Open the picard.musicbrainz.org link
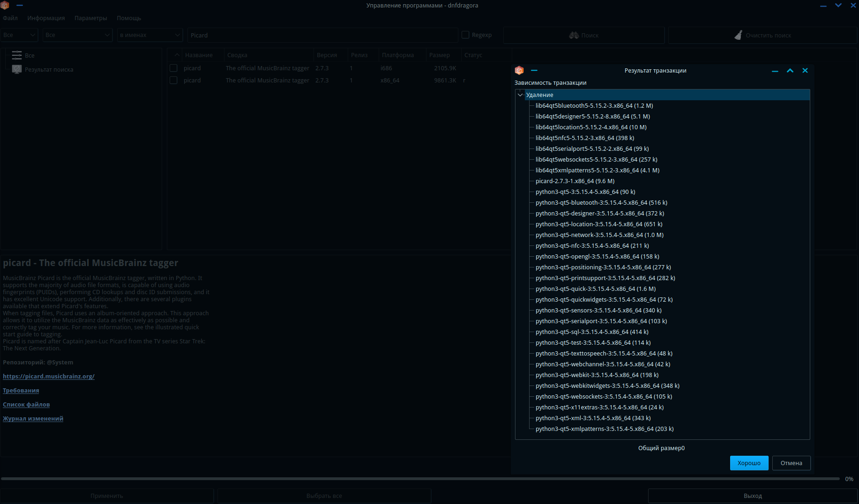 (x=49, y=376)
